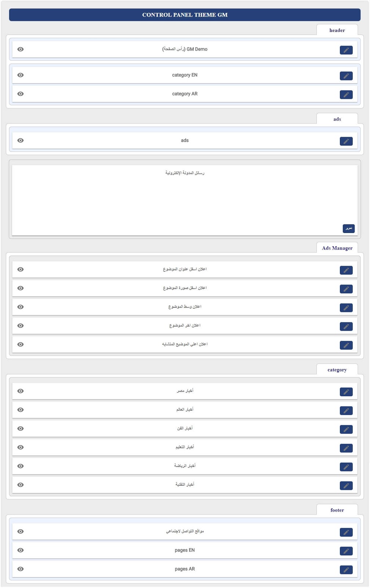
Task: Edit the أخبار مصر category widget
Action: coord(346,392)
